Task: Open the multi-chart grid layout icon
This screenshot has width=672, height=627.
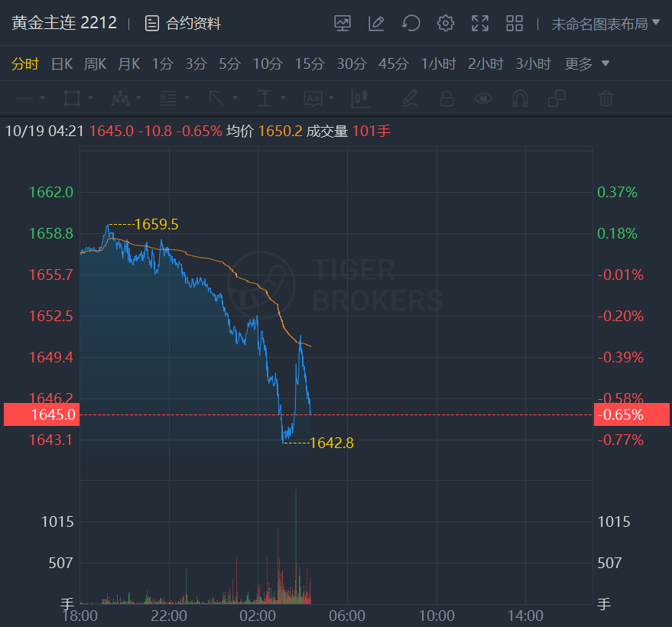Action: click(515, 24)
